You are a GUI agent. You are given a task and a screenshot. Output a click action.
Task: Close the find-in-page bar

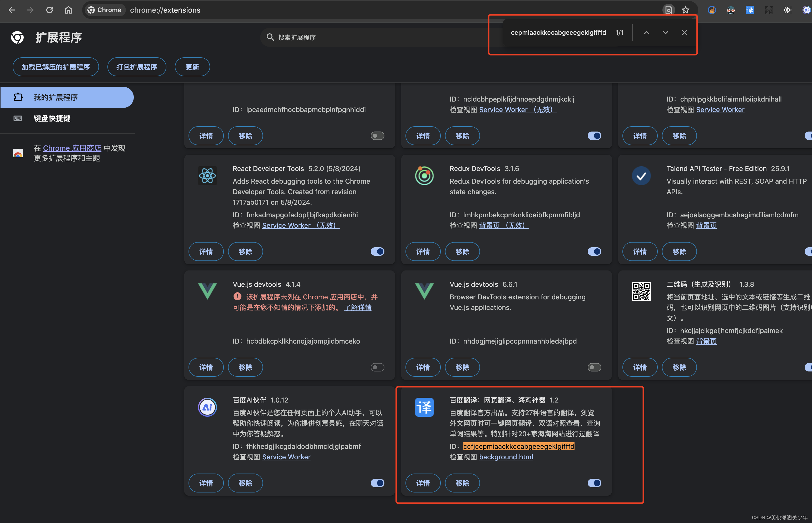685,33
